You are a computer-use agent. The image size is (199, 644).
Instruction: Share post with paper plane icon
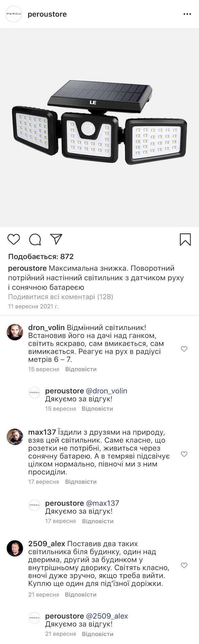click(x=56, y=239)
